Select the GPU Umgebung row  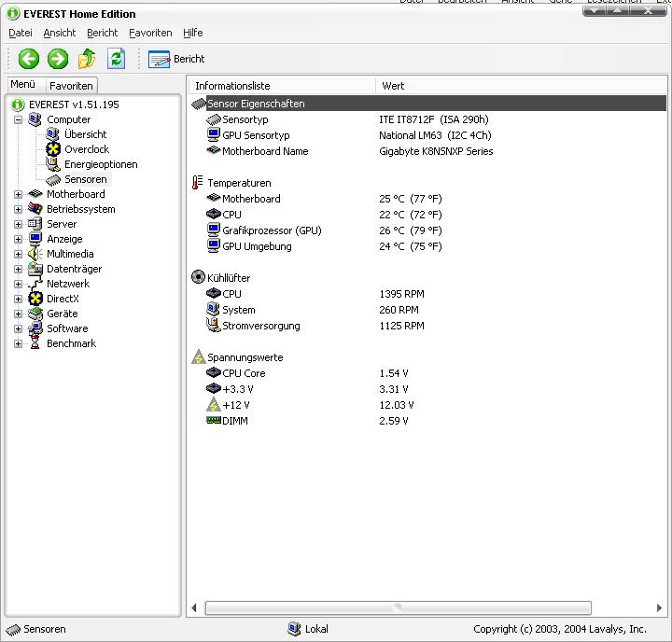428,246
